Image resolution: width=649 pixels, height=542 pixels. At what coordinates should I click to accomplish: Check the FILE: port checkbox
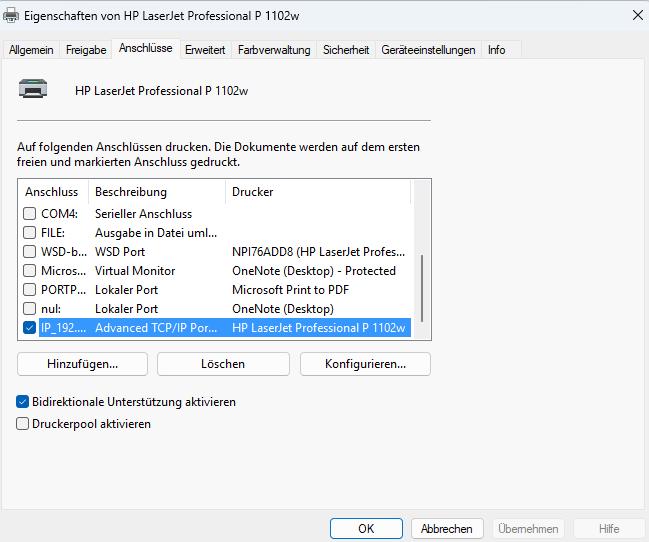tap(29, 233)
